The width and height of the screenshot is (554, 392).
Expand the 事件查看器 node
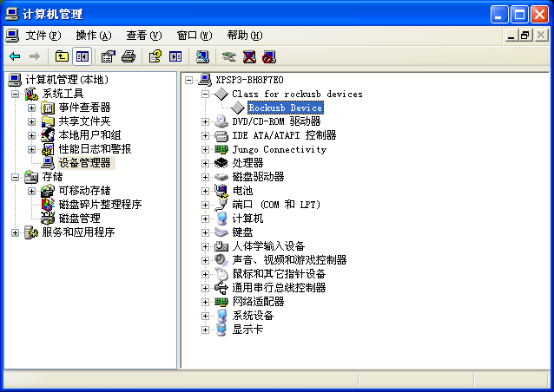31,108
